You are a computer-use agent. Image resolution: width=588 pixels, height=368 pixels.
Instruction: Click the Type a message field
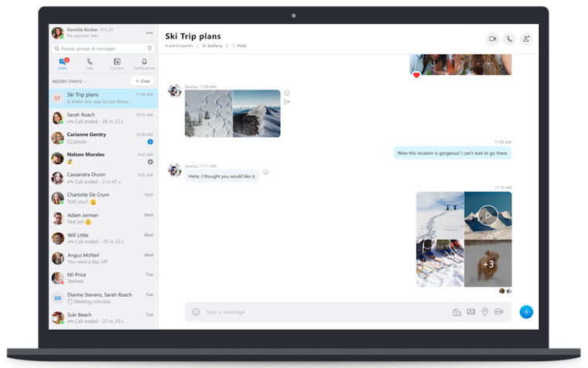point(326,312)
